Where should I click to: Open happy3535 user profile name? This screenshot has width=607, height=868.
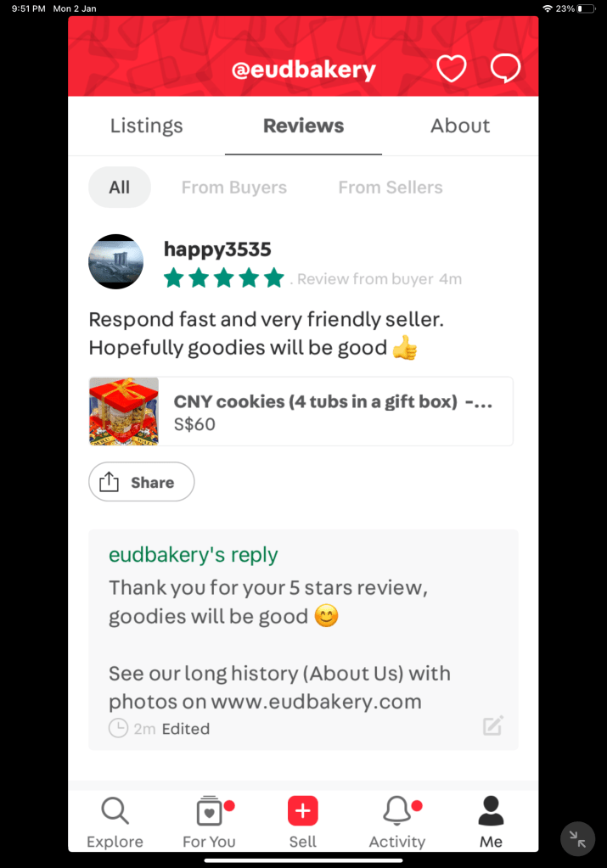pos(217,249)
